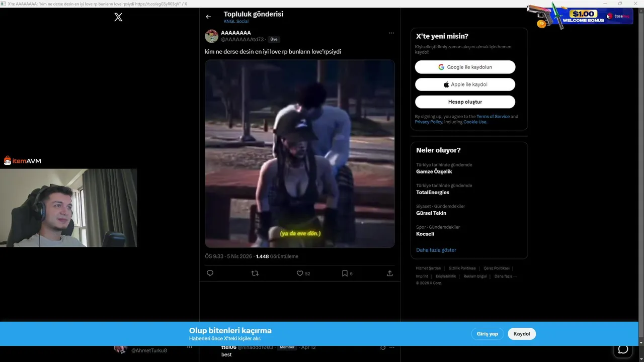Image resolution: width=644 pixels, height=362 pixels.
Task: Click the Apple ile kaydol button
Action: pyautogui.click(x=465, y=84)
